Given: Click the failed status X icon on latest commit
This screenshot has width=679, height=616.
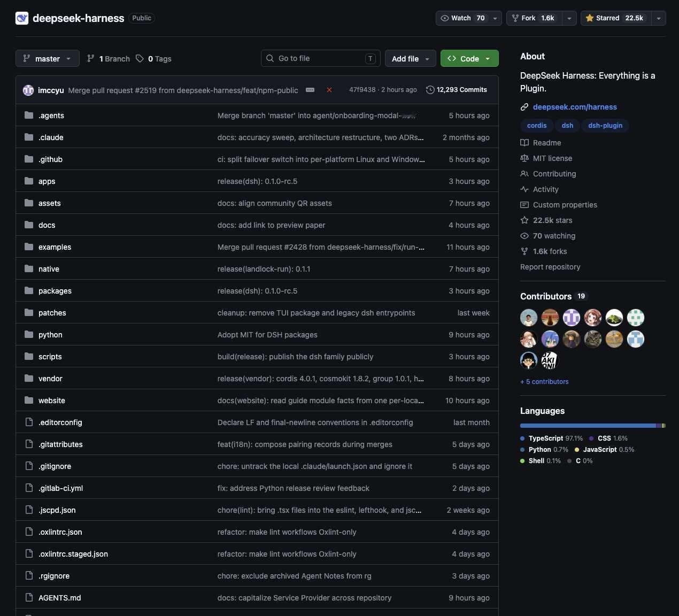Looking at the screenshot, I should pos(329,90).
